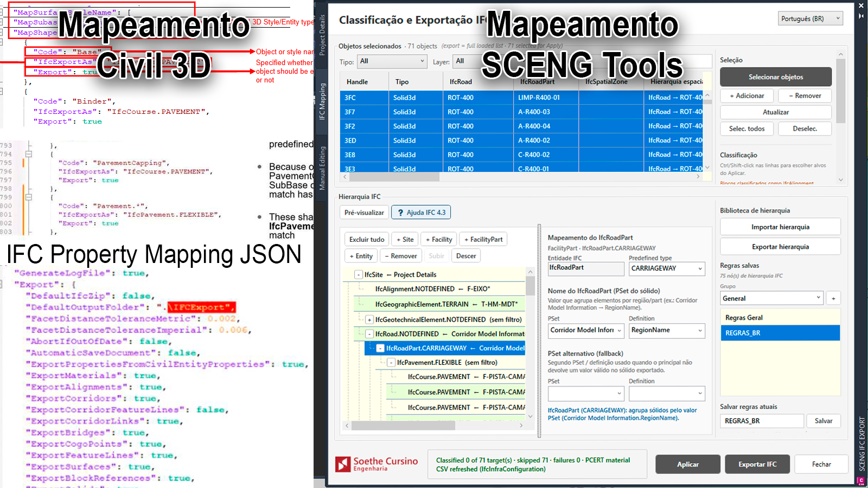
Task: Click the + FacilityPart button
Action: 483,239
